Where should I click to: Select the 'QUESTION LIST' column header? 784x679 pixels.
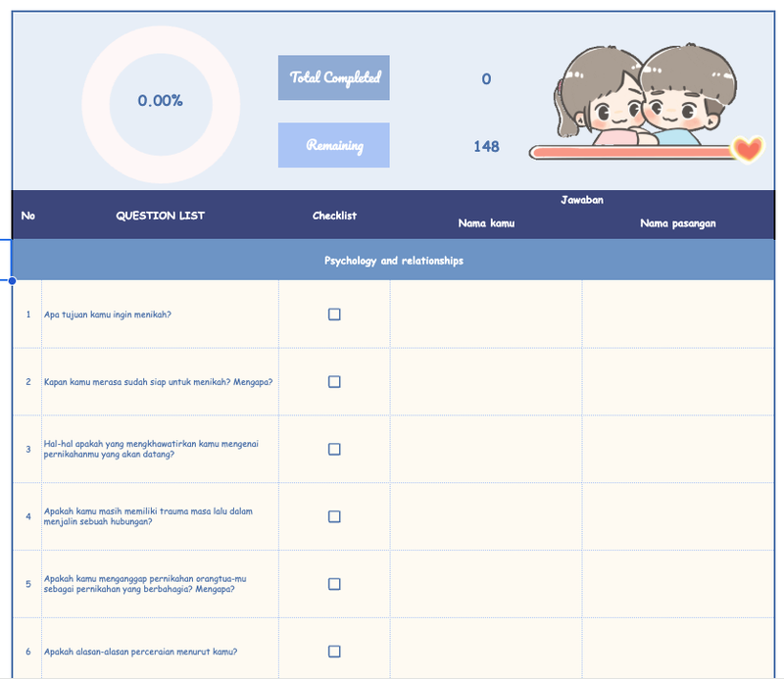point(160,216)
